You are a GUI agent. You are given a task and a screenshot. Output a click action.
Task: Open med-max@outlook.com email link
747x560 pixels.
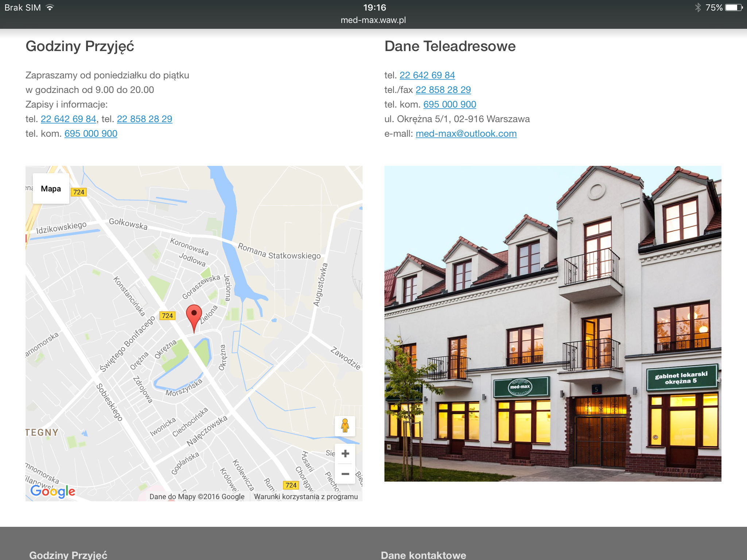(x=466, y=133)
